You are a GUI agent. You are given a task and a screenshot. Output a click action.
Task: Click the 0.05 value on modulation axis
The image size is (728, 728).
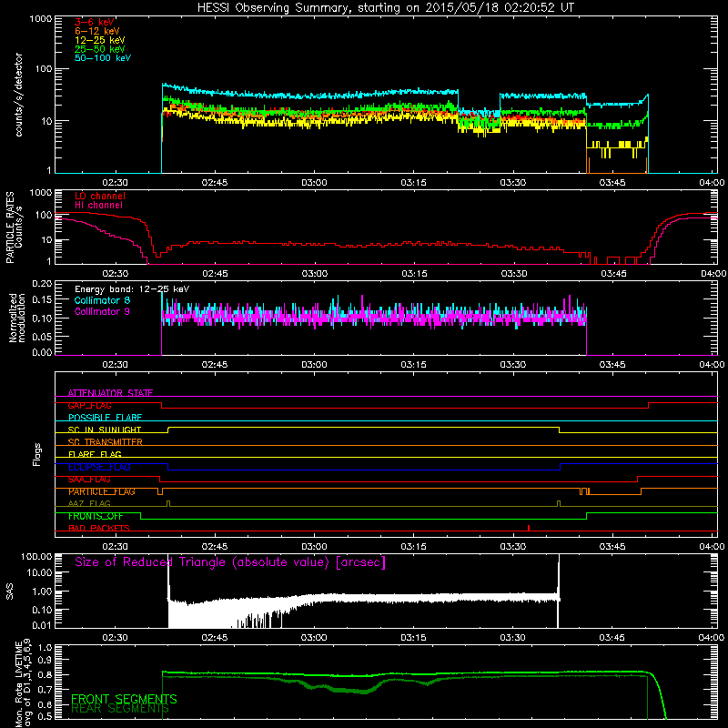(x=42, y=337)
